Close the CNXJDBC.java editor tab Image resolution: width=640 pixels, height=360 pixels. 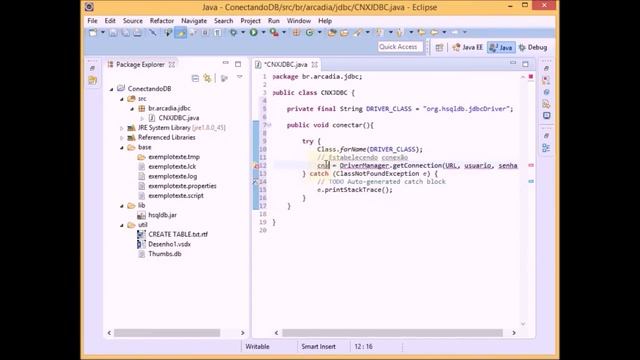(315, 64)
